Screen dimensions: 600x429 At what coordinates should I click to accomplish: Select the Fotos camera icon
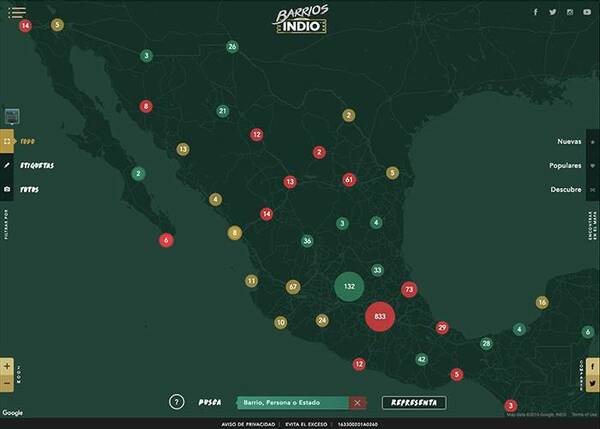click(7, 189)
